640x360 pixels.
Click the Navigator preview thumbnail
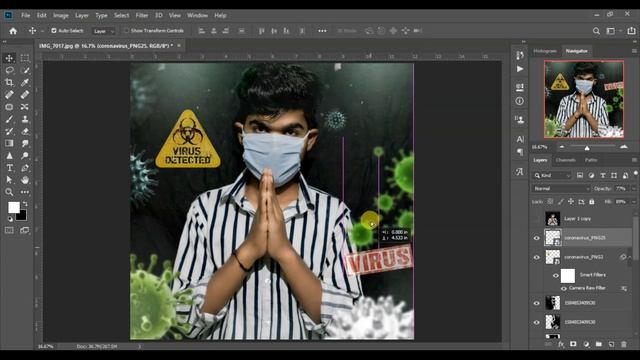tap(584, 99)
